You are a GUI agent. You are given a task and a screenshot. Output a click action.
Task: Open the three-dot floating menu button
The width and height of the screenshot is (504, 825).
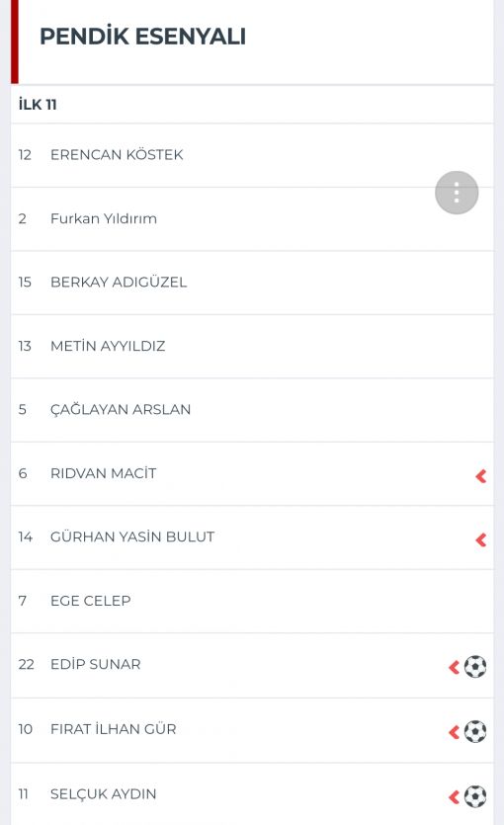(457, 193)
